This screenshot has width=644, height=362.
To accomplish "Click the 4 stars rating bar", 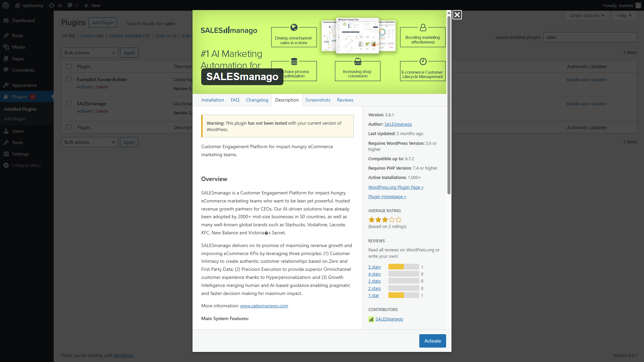I will click(404, 274).
